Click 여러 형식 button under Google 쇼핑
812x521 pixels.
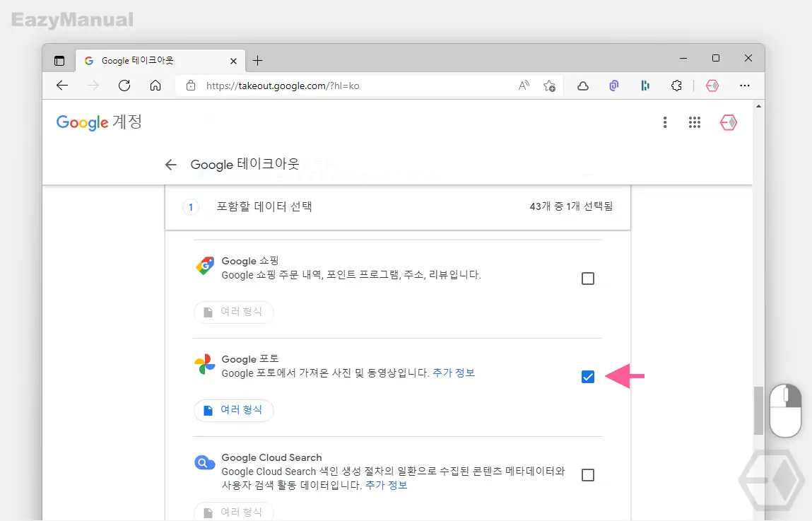coord(233,312)
